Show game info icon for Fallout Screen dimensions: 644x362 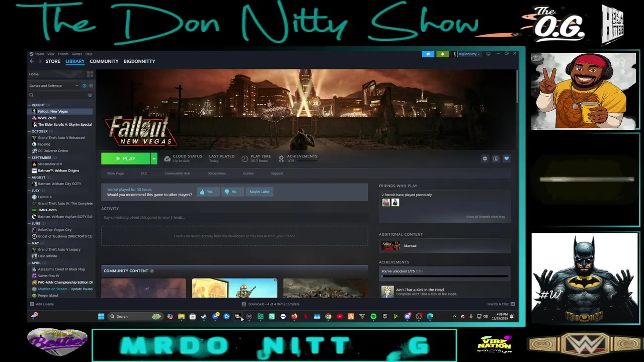pyautogui.click(x=496, y=159)
